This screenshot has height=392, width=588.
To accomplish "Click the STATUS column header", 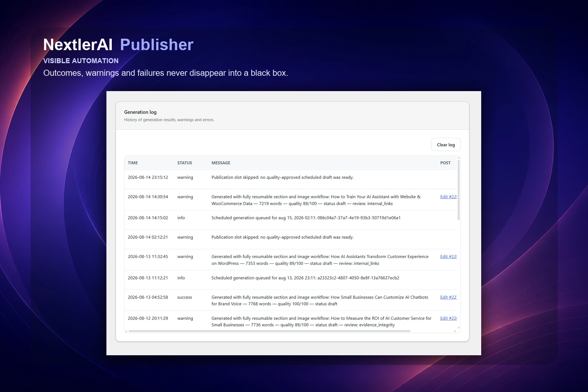I will (x=185, y=163).
